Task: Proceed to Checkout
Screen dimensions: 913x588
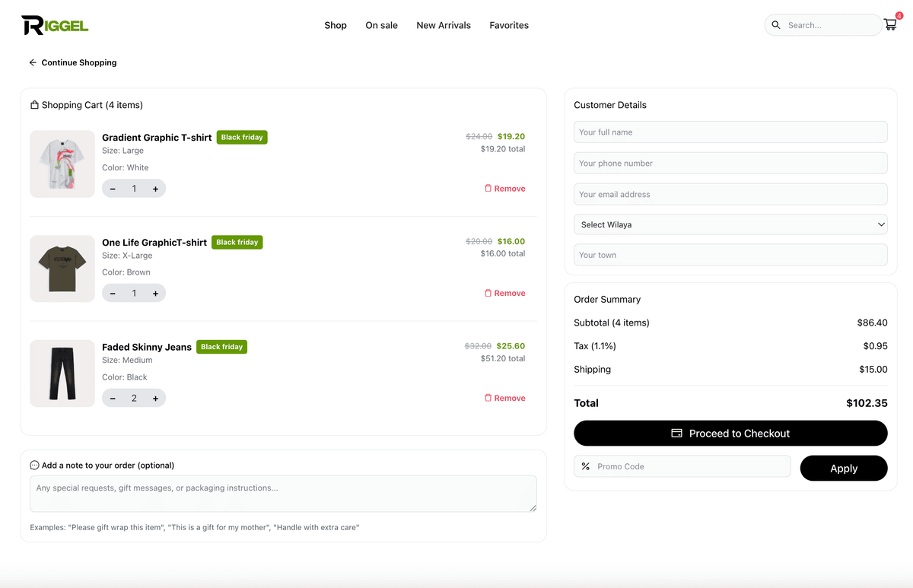Action: pyautogui.click(x=730, y=434)
